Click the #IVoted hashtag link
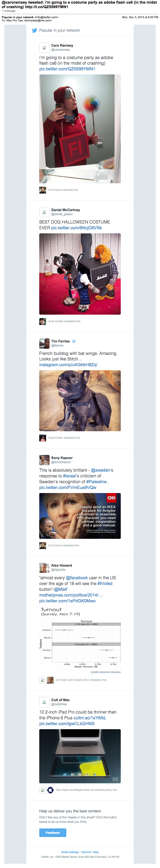This screenshot has width=160, height=868. (105, 583)
